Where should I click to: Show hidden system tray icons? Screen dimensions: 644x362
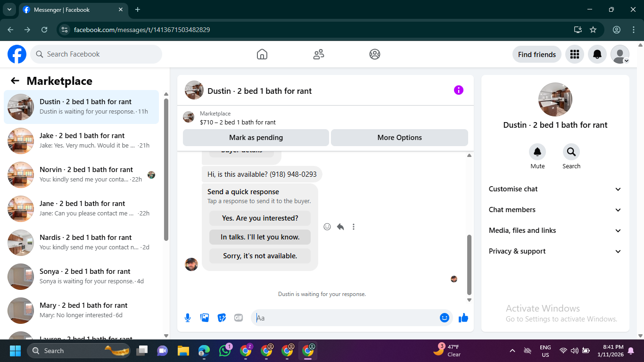[x=512, y=351]
